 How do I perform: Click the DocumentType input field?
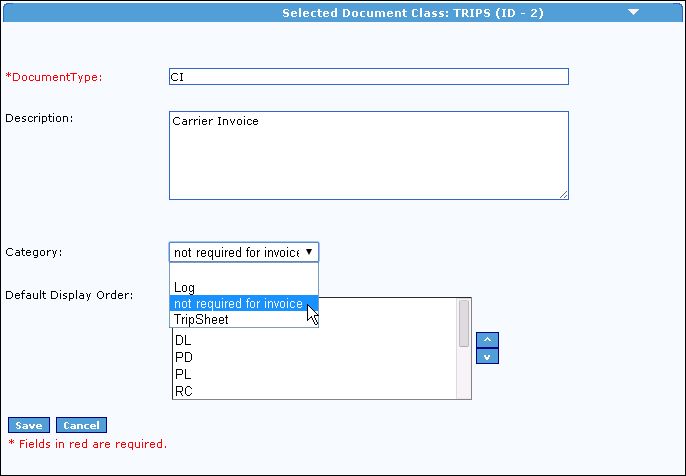tap(369, 77)
